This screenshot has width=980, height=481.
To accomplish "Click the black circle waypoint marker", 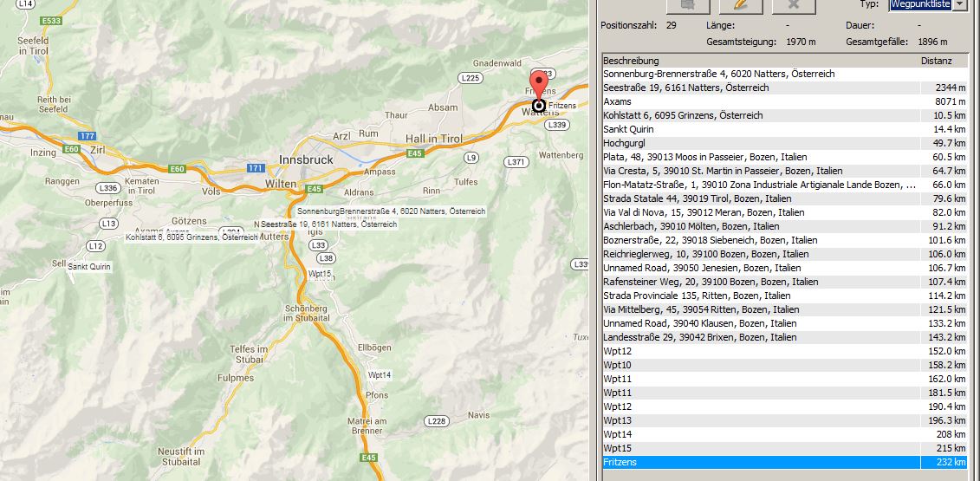I will point(538,106).
